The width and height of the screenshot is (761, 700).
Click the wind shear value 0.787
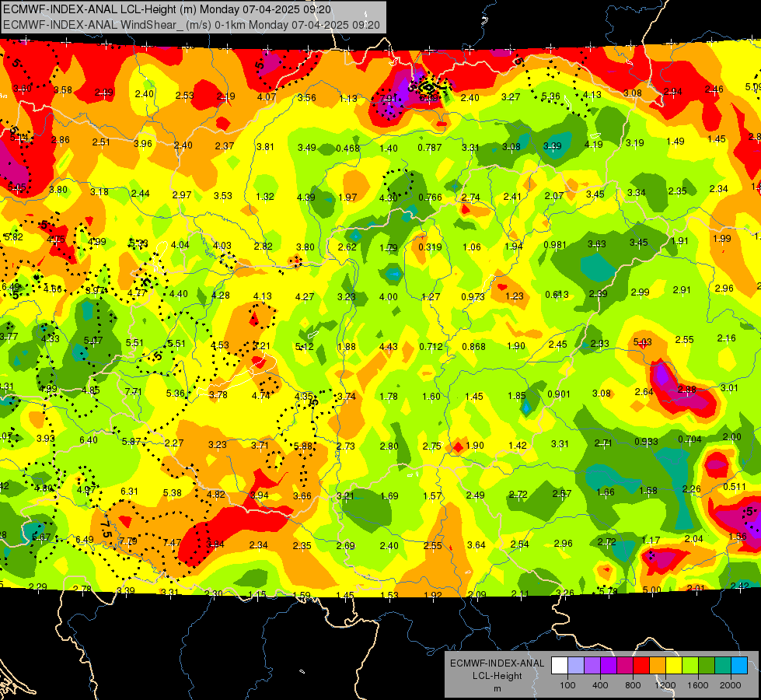(430, 147)
